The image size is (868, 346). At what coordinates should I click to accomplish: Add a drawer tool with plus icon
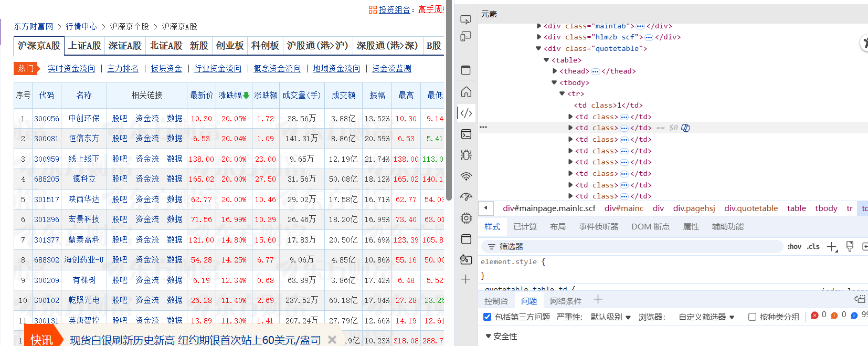click(598, 300)
